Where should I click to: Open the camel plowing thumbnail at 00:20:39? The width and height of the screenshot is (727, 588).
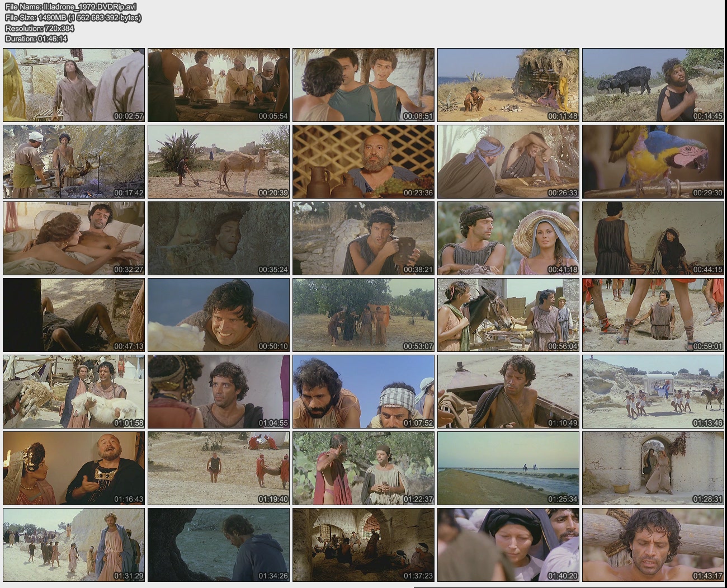click(x=218, y=162)
